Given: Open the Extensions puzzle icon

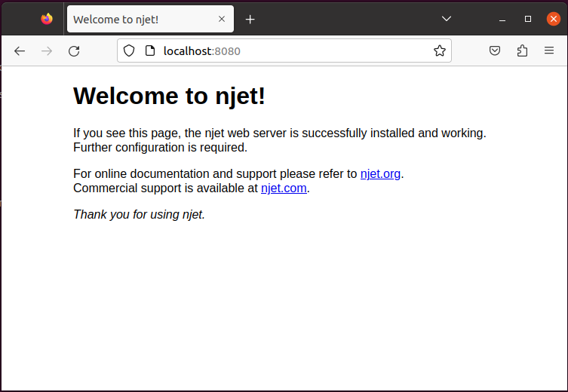Looking at the screenshot, I should [522, 51].
